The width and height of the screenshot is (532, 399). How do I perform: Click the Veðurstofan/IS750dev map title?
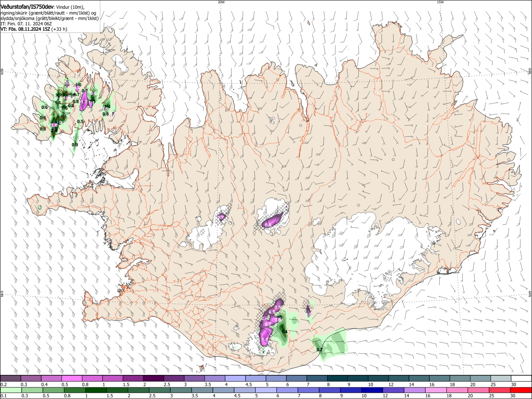coord(27,7)
